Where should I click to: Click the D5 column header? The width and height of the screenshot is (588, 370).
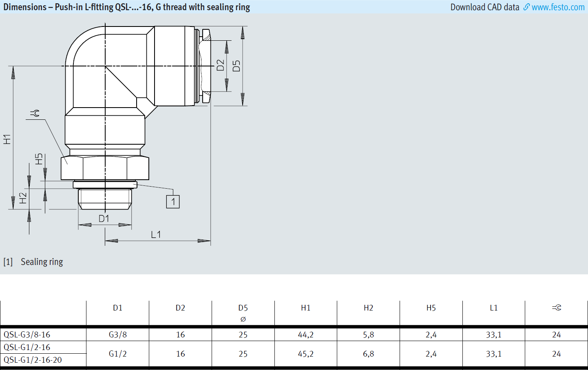(x=243, y=308)
